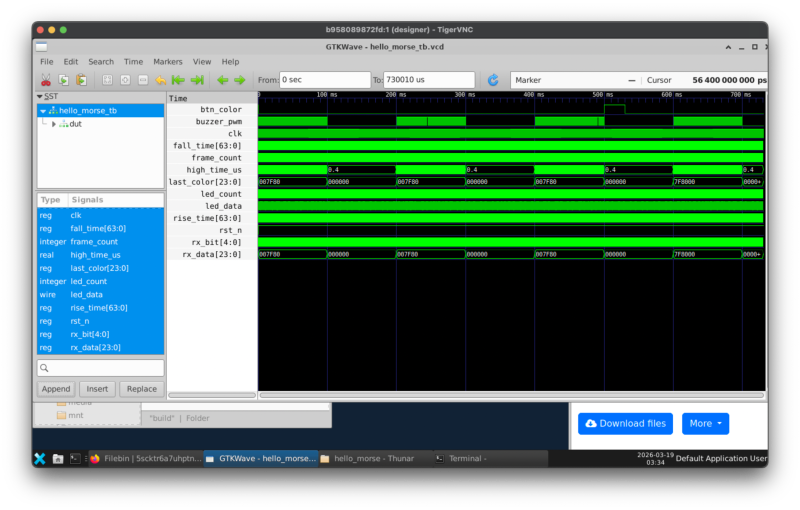
Task: Find next edge right arrow
Action: [240, 80]
